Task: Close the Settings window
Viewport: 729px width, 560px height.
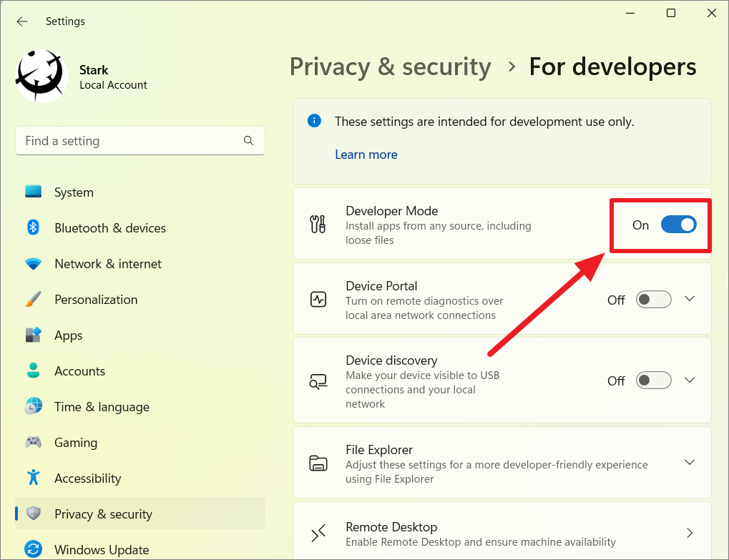Action: click(711, 13)
